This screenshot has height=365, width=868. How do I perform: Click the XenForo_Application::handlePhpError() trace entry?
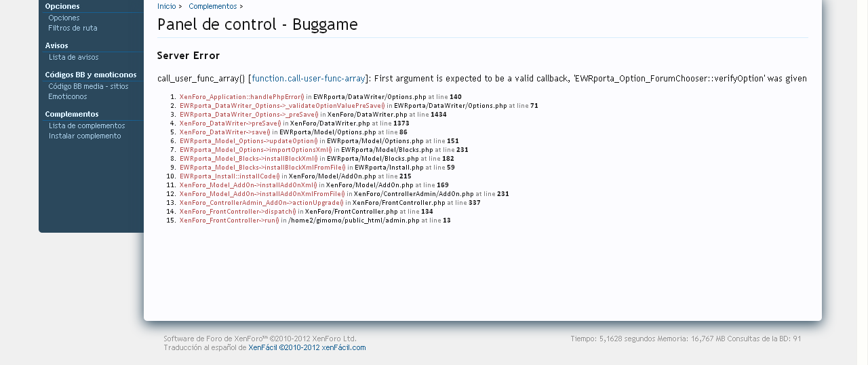tap(241, 97)
